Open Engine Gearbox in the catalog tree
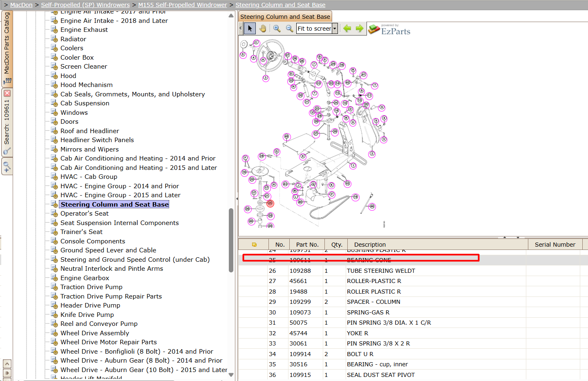This screenshot has width=588, height=381. point(85,278)
